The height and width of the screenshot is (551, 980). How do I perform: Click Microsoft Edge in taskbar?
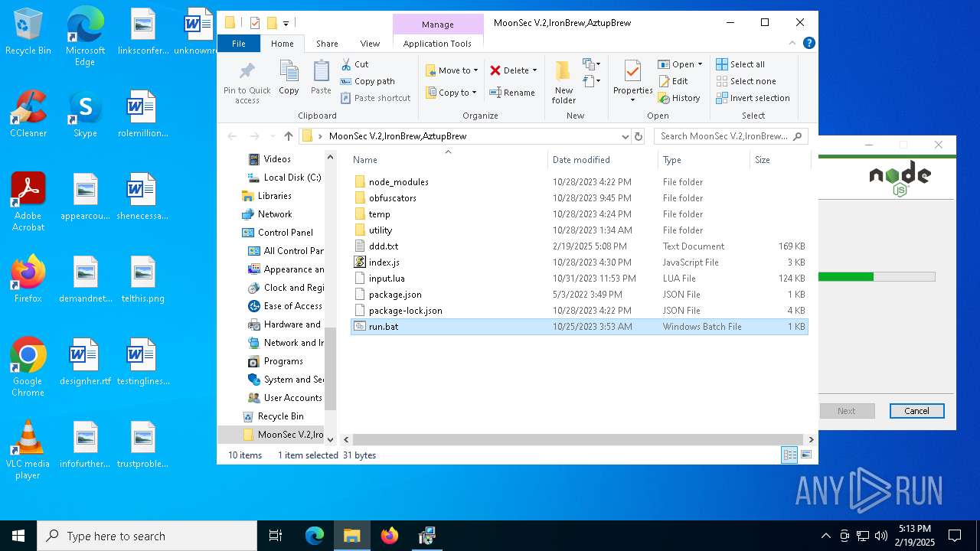(315, 536)
